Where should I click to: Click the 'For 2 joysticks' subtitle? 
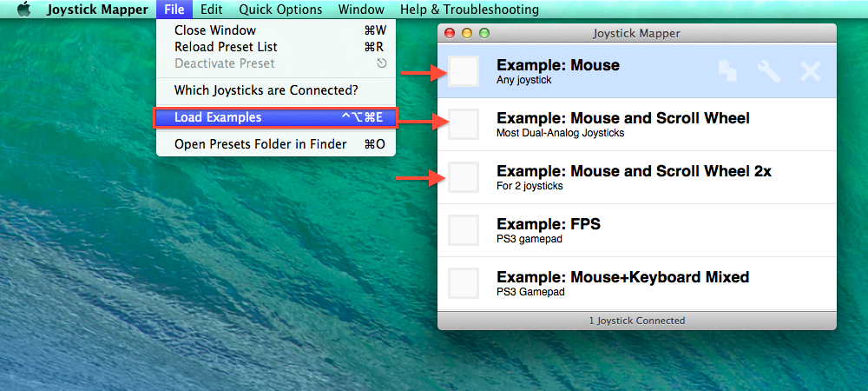(x=529, y=186)
